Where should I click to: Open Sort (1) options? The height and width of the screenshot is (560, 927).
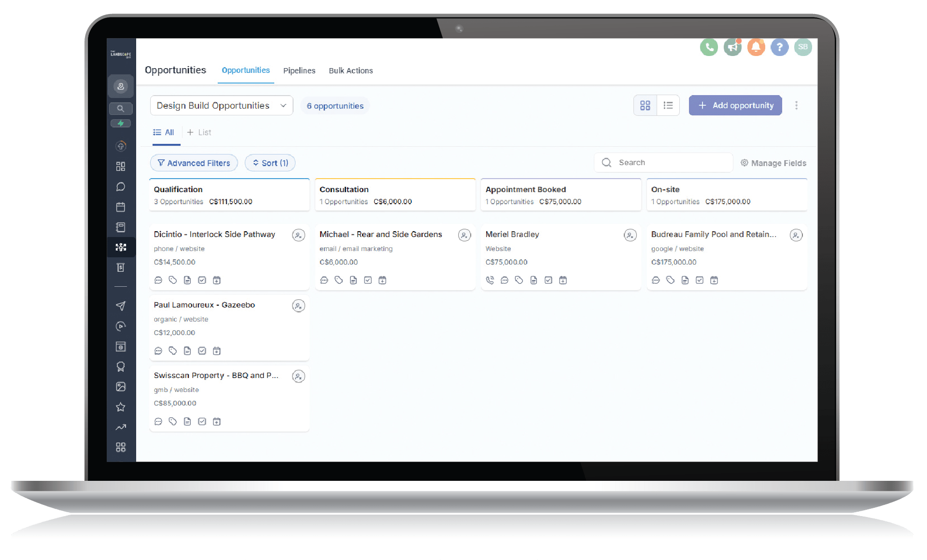pos(270,163)
